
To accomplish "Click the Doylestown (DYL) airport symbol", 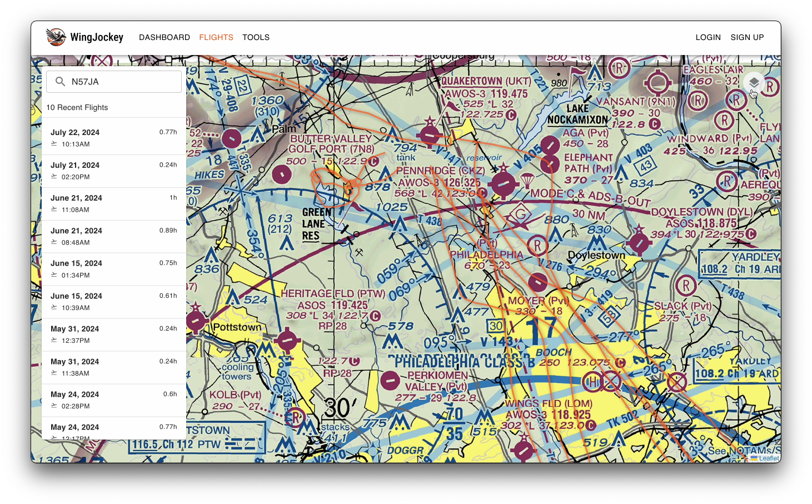I will point(639,242).
